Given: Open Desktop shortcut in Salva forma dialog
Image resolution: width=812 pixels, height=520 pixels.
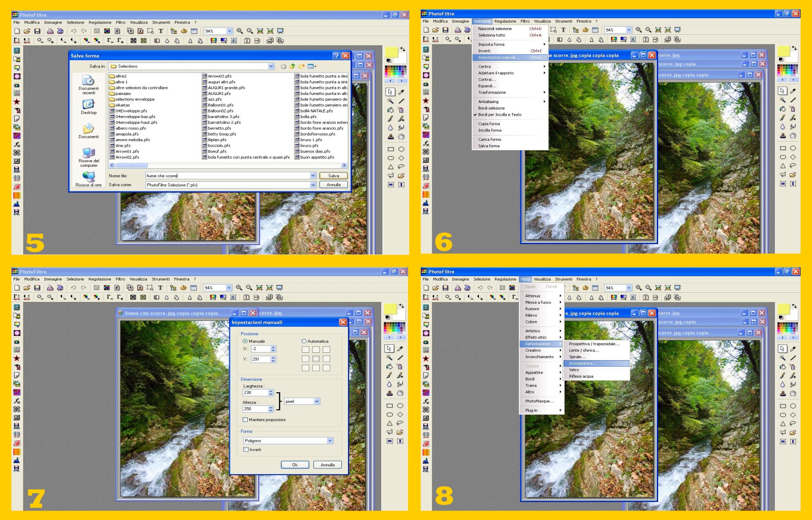Looking at the screenshot, I should (89, 107).
